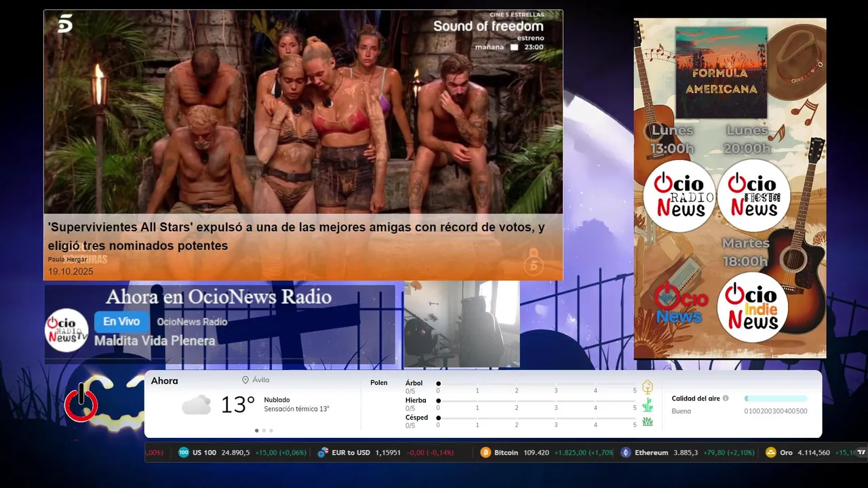Image resolution: width=868 pixels, height=488 pixels.
Task: Click the Césped pollen level slider
Action: [x=536, y=418]
